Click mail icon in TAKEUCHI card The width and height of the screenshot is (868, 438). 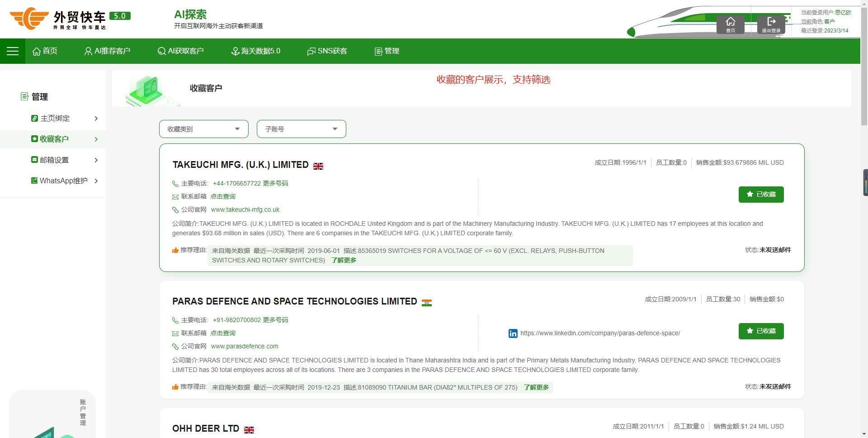[x=175, y=197]
